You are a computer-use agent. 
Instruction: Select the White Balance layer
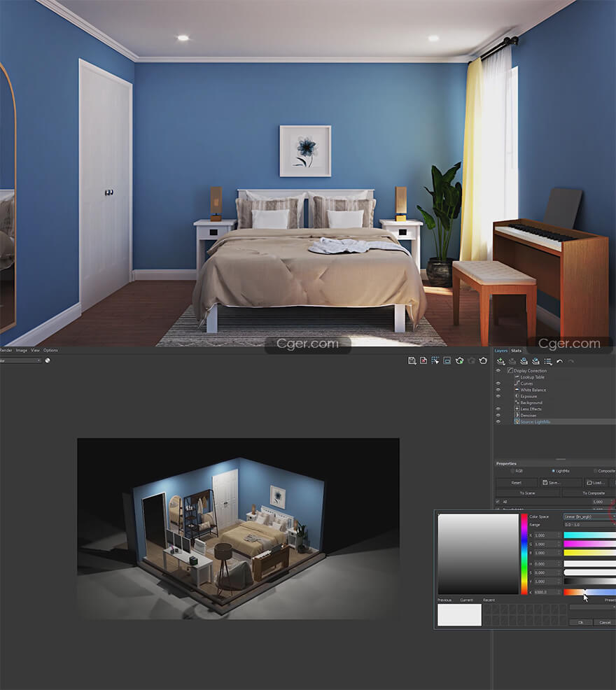pos(533,390)
